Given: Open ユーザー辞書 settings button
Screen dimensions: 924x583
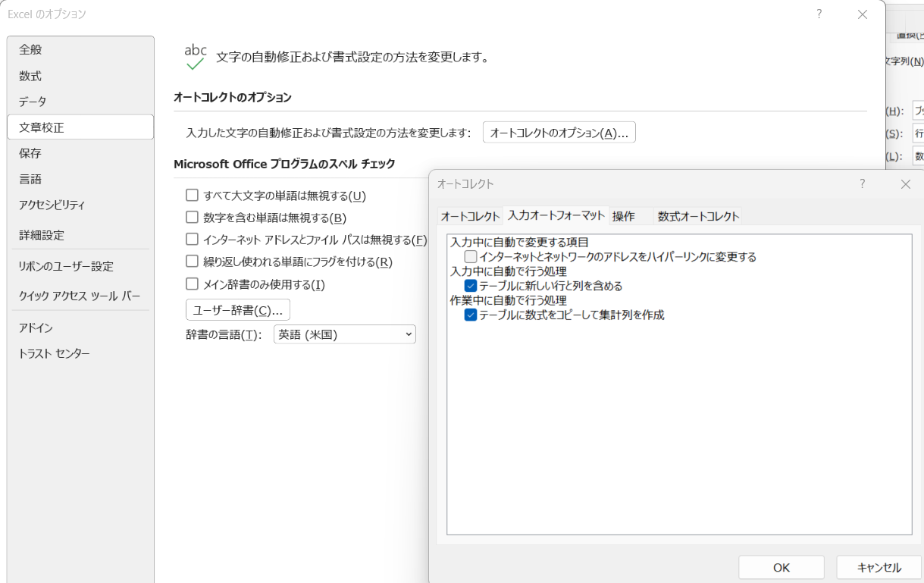Looking at the screenshot, I should (237, 310).
